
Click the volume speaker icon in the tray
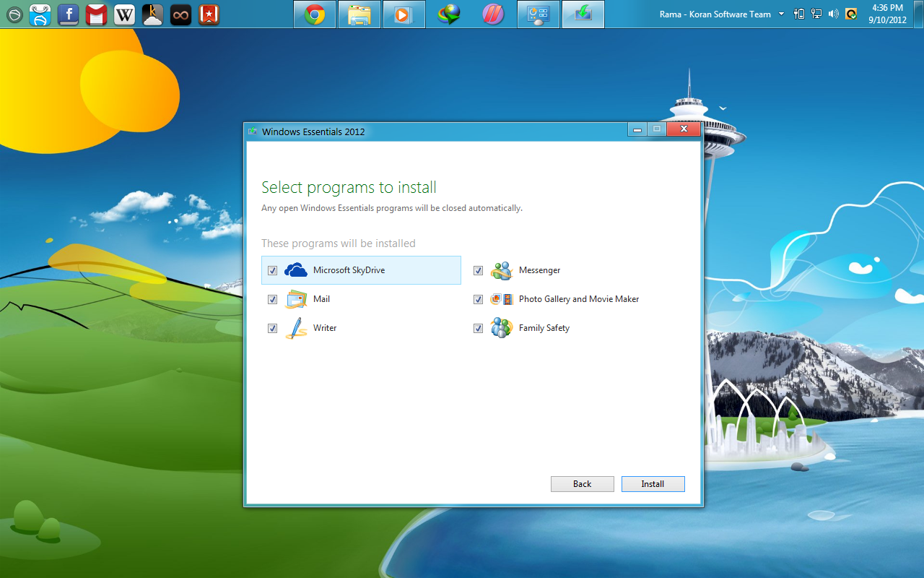(x=834, y=13)
